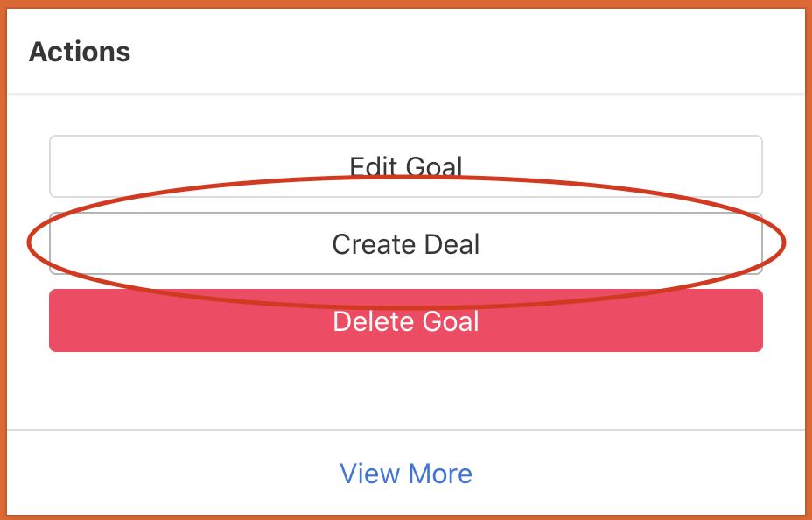Open the View More link
The height and width of the screenshot is (520, 812).
[406, 474]
